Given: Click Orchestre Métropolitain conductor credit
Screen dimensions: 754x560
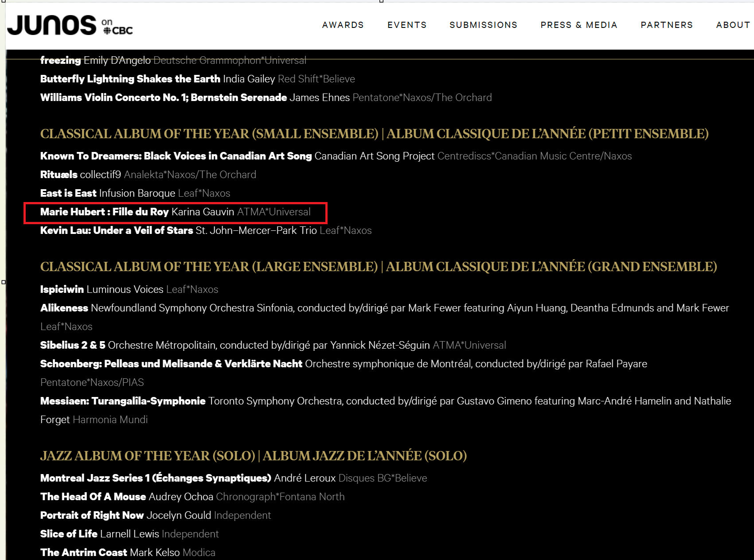Looking at the screenshot, I should pos(269,345).
